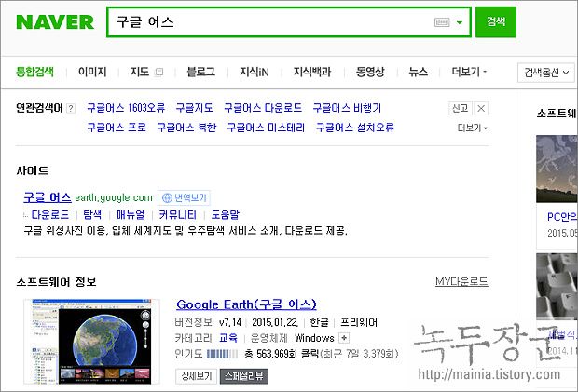This screenshot has height=392, width=578.
Task: Open the on-screen keyboard icon in search box
Action: click(442, 22)
